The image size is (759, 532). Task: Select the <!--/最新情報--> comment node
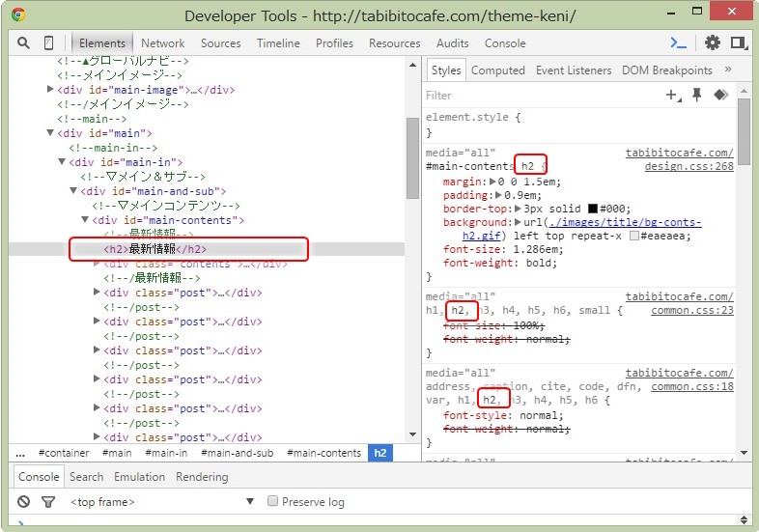coord(152,278)
